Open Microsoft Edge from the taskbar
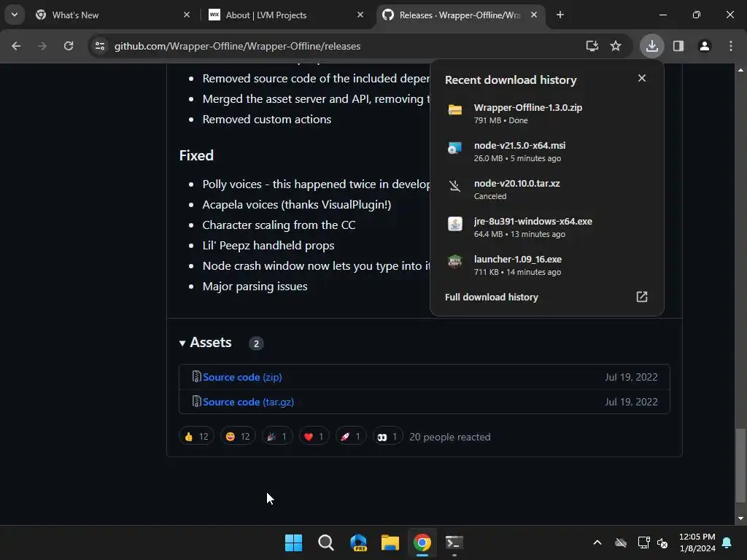This screenshot has width=747, height=560. 358,542
